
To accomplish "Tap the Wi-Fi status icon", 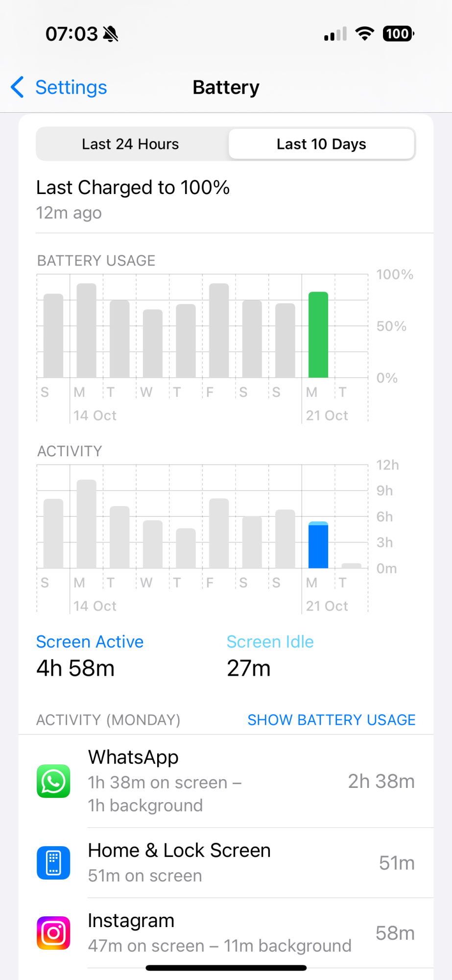I will [x=364, y=34].
